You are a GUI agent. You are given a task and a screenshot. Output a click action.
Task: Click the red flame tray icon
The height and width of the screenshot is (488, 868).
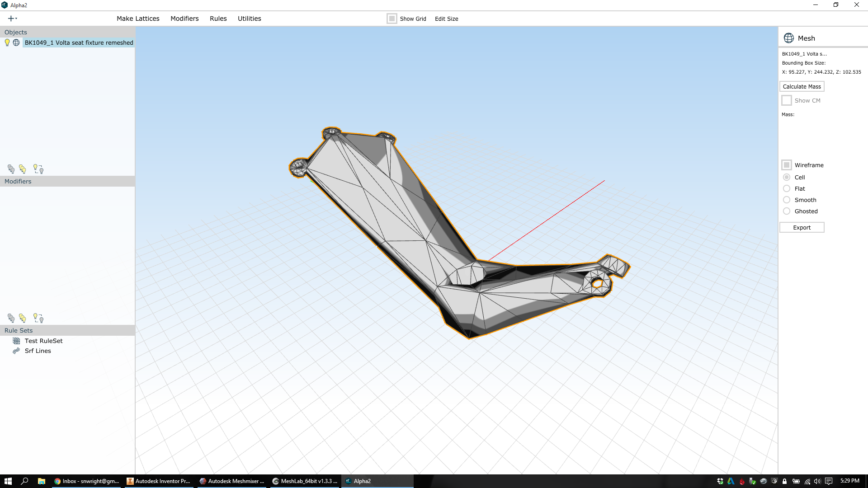click(742, 481)
